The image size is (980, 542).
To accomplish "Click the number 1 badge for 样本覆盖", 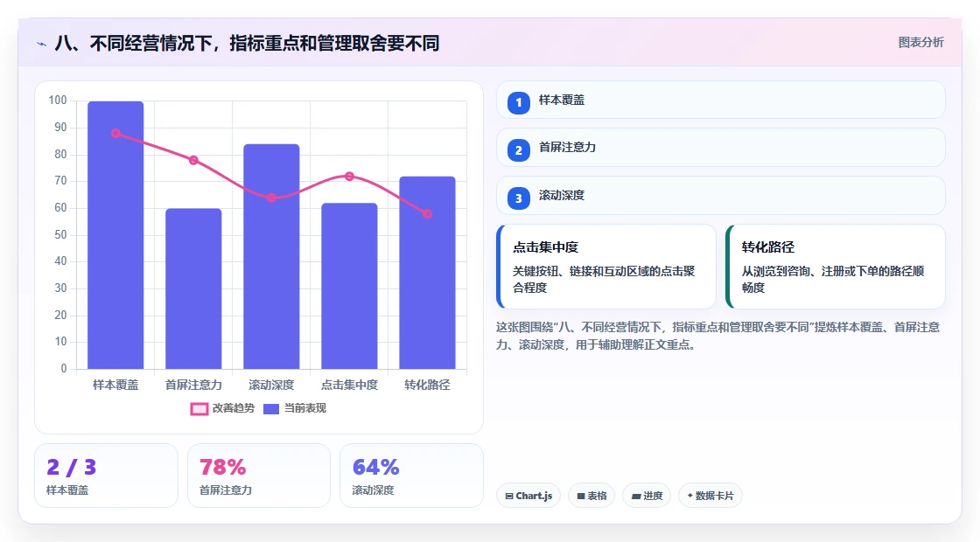I will coord(518,102).
